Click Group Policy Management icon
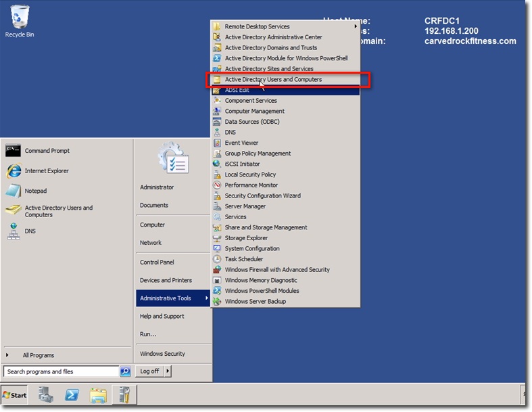Viewport: 532px width, 412px height. [217, 154]
